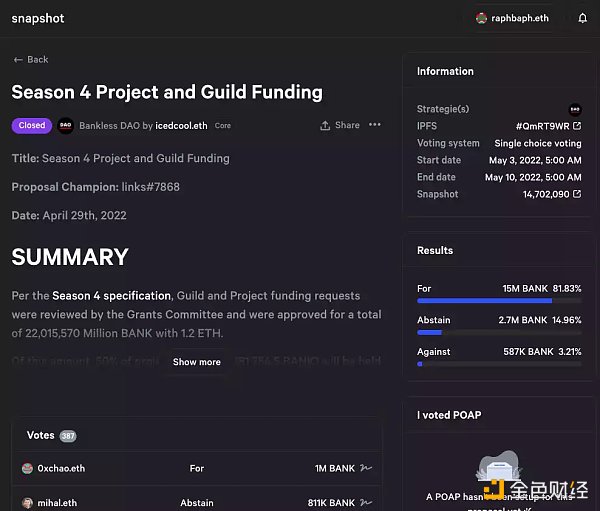600x511 pixels.
Task: Open the mihal.eth voter profile
Action: coord(57,503)
